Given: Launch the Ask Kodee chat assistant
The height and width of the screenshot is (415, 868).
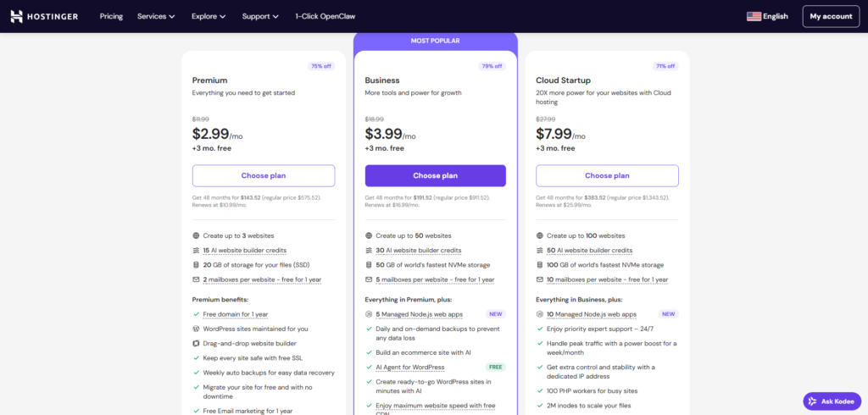Looking at the screenshot, I should pyautogui.click(x=832, y=401).
